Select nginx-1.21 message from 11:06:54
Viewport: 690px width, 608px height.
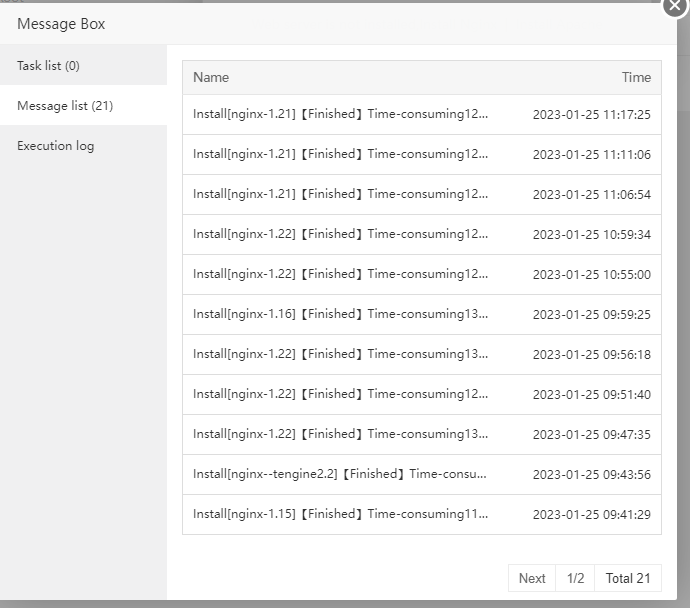coord(341,195)
